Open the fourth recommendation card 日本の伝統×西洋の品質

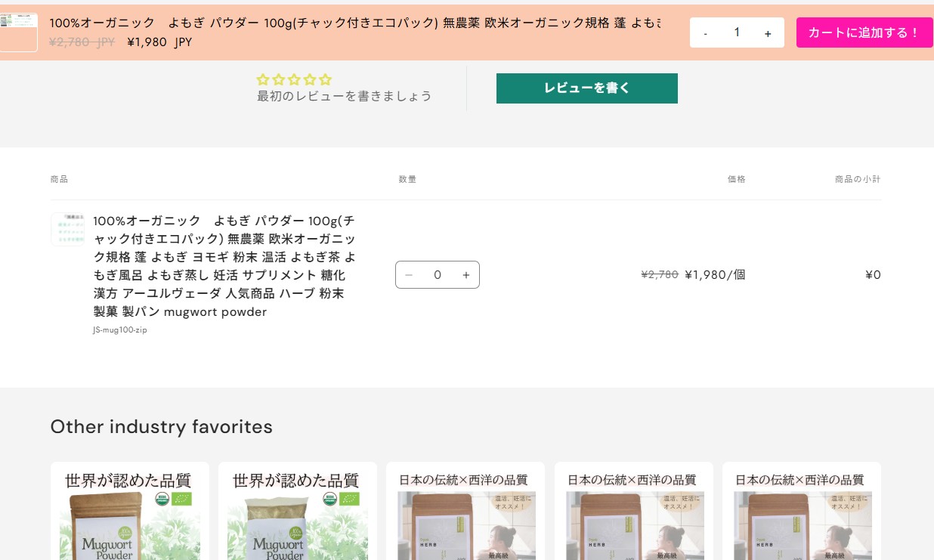point(634,511)
